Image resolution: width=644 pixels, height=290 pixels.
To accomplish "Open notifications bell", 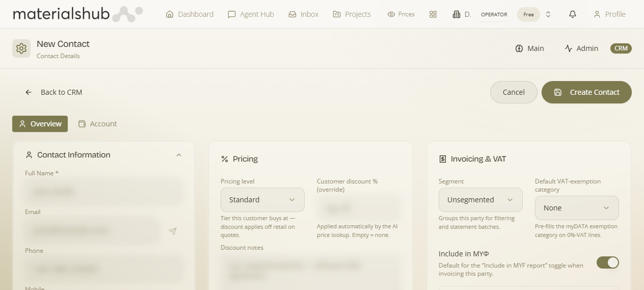I will pos(573,14).
